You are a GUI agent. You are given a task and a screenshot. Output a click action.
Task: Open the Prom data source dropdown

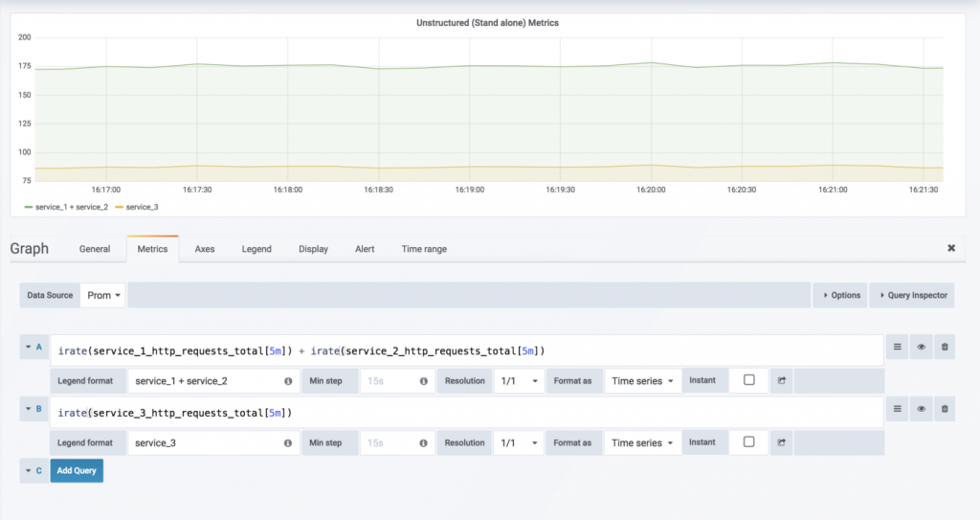coord(104,295)
